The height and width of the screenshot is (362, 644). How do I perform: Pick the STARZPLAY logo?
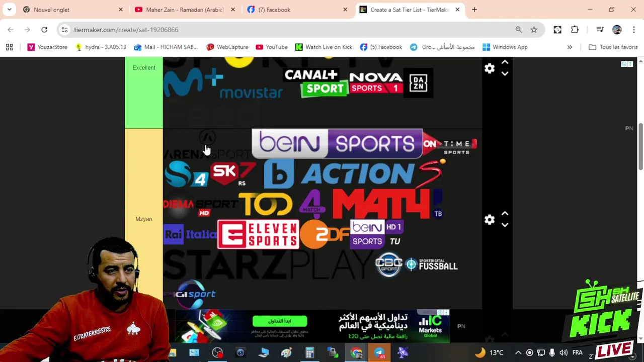coord(268,265)
